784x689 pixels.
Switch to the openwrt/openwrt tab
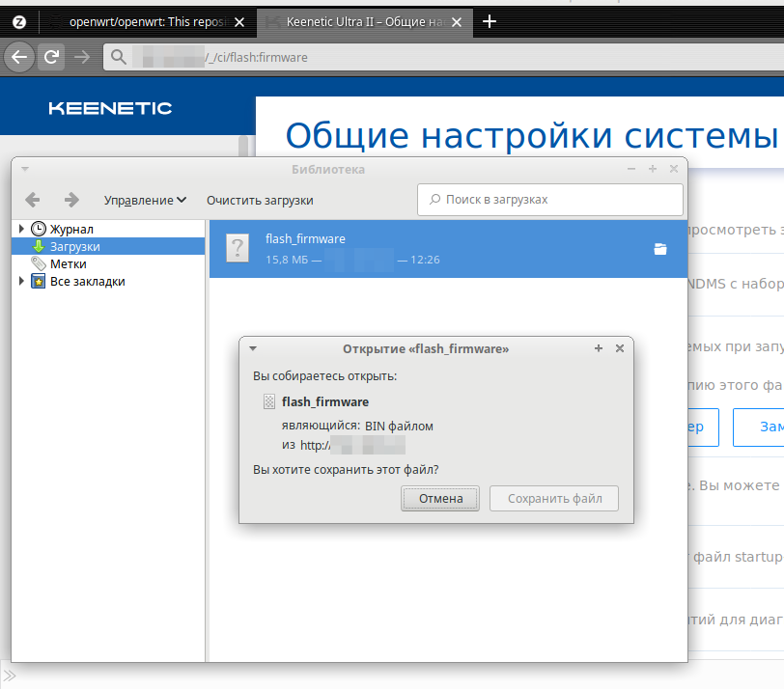click(148, 22)
